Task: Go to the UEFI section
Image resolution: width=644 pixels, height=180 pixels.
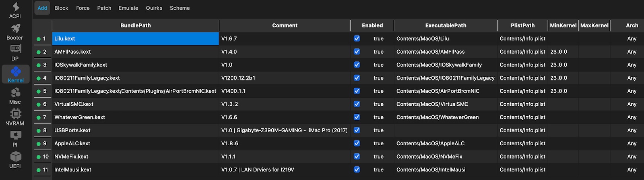Action: coord(15,160)
